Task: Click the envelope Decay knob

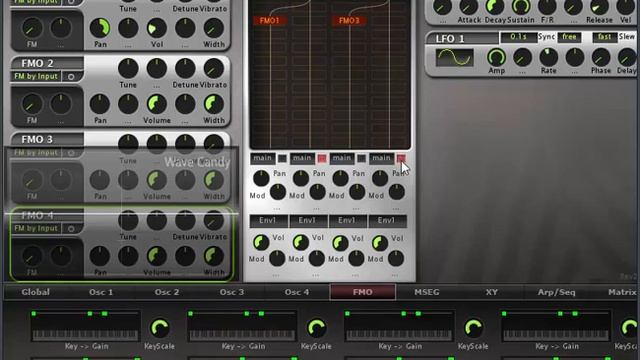Action: tap(495, 7)
